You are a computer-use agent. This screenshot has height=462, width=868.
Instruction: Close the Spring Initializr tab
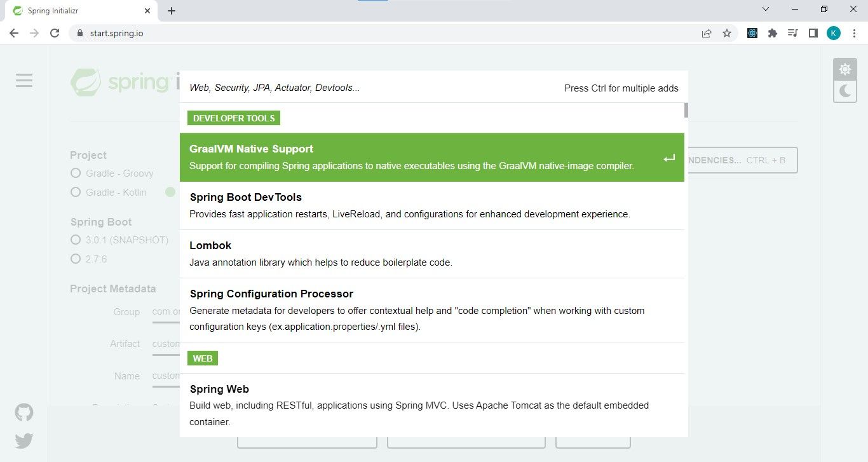pyautogui.click(x=147, y=11)
